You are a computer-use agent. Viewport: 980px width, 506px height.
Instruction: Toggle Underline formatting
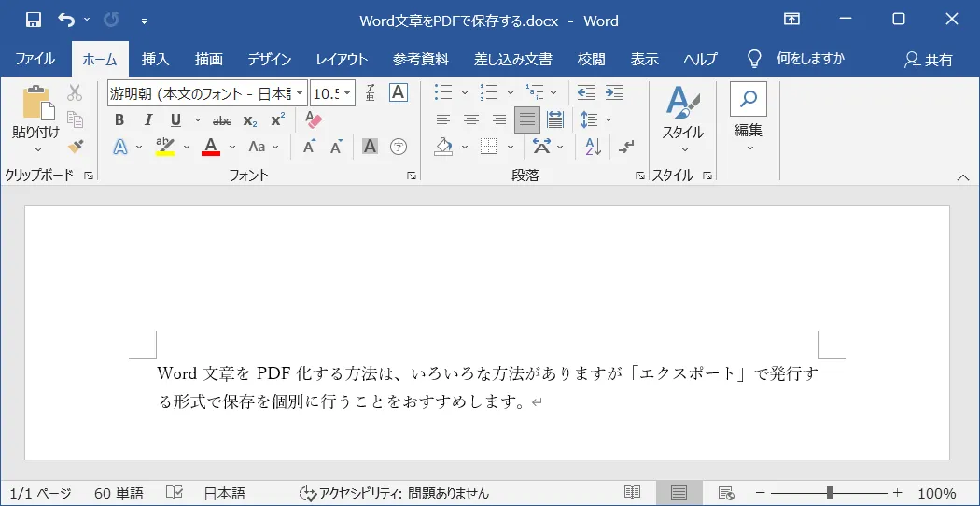[175, 120]
